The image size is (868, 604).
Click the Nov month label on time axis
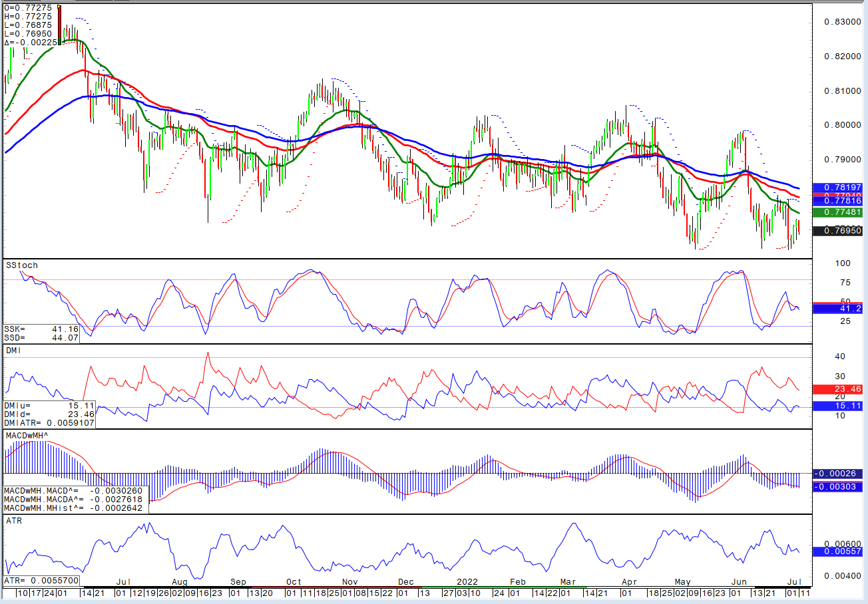[x=349, y=581]
